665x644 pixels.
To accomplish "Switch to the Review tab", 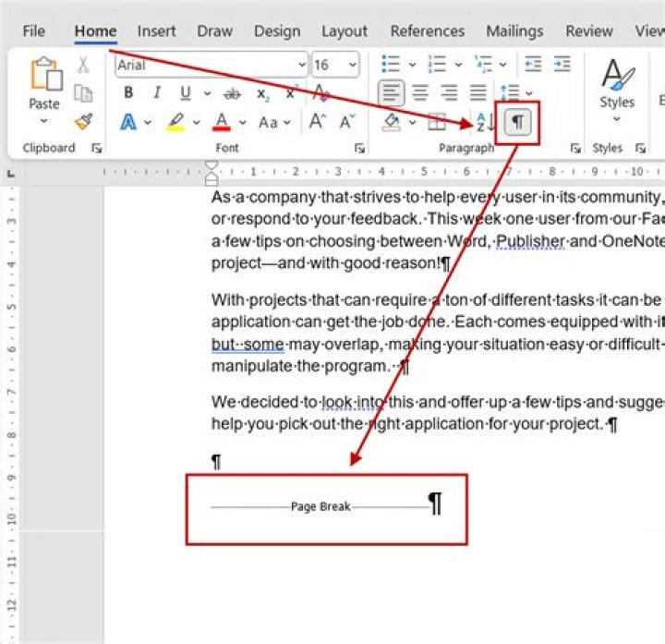I will pos(589,31).
